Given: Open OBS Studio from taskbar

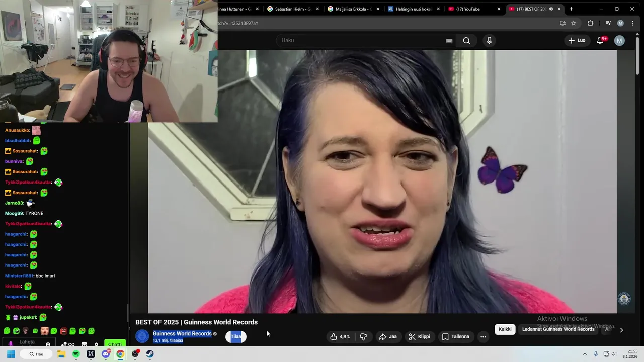Looking at the screenshot, I should pyautogui.click(x=135, y=354).
